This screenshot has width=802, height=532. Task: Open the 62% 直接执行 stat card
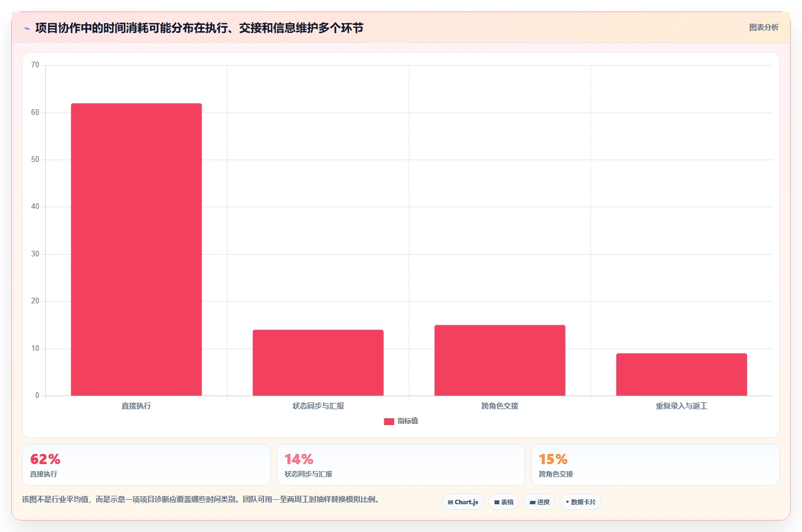[x=147, y=465]
